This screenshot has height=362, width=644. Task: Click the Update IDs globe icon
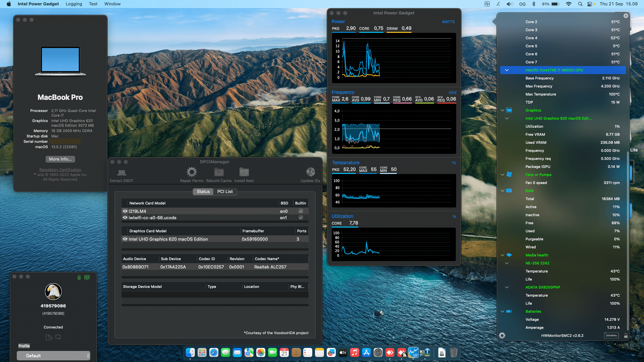310,172
